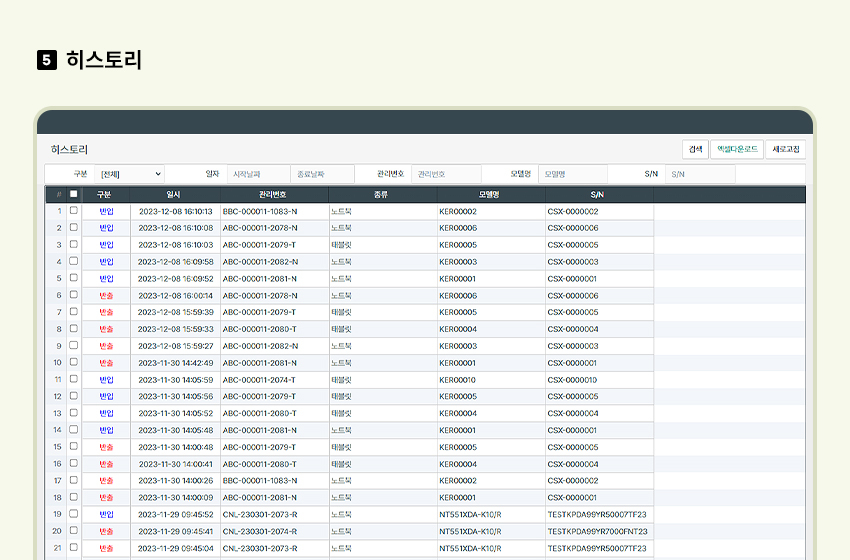This screenshot has width=850, height=560.
Task: Select timestamp 2023-12-08 16:10:08
Action: (176, 228)
